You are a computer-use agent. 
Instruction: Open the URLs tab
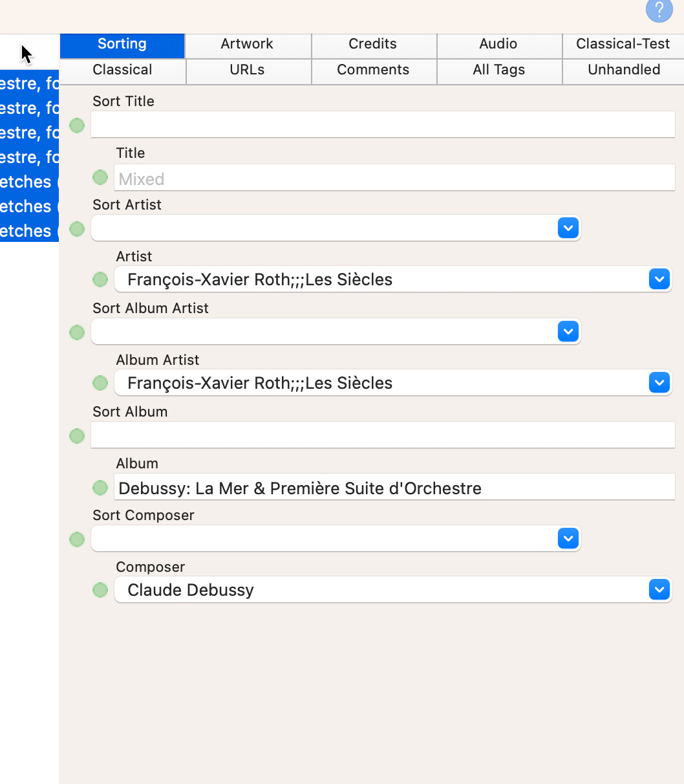(x=247, y=71)
